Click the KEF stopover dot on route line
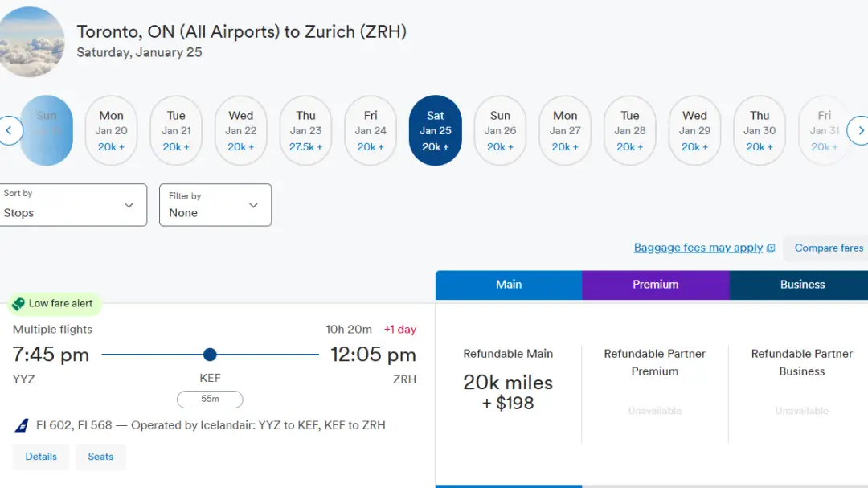This screenshot has height=488, width=868. point(210,355)
